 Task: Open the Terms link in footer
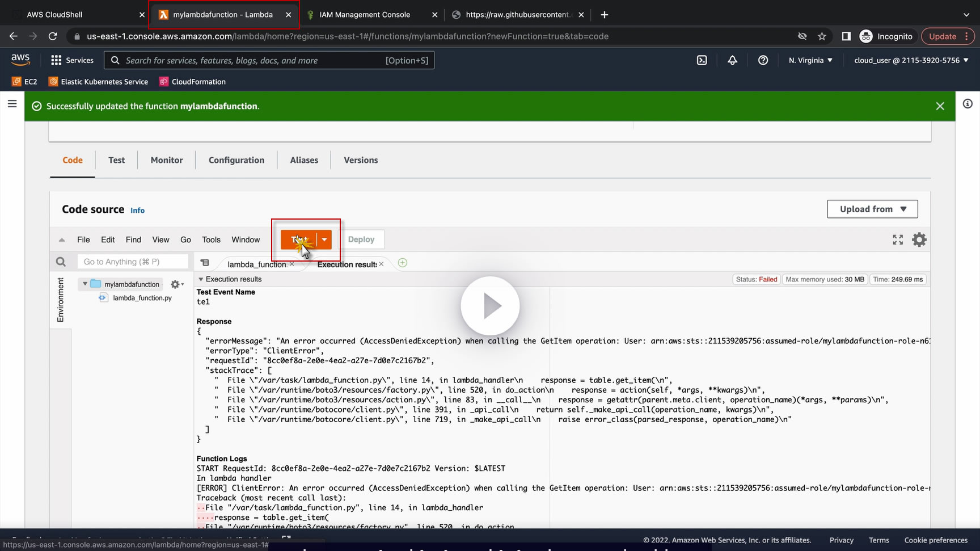(x=879, y=540)
